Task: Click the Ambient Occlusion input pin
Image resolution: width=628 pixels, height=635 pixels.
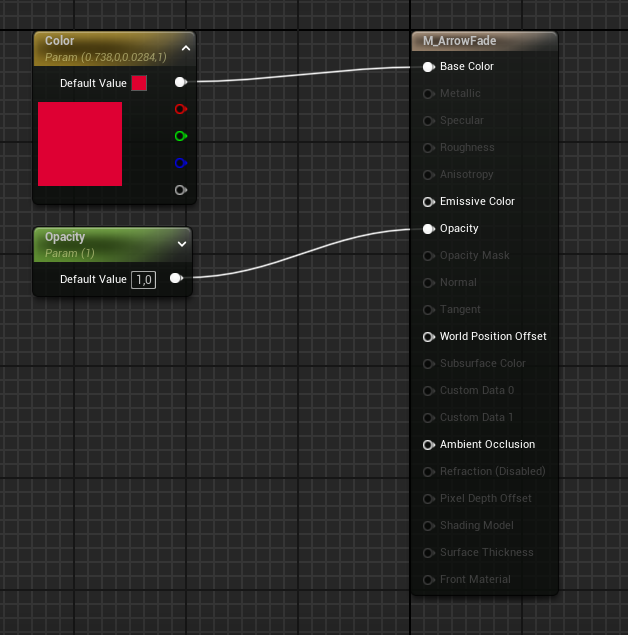Action: pyautogui.click(x=428, y=445)
